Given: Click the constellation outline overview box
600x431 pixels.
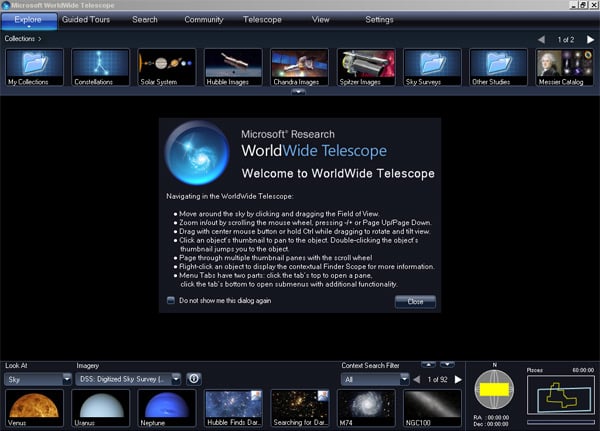Looking at the screenshot, I should click(x=561, y=395).
